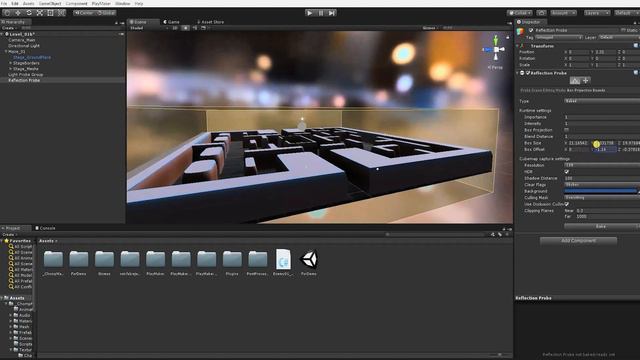Select Light Probe Group in Hierarchy
640x360 pixels.
25,75
